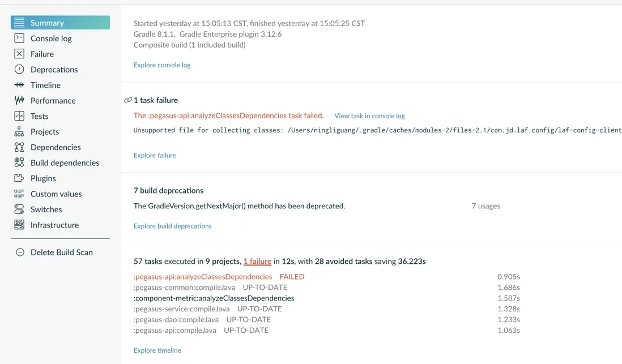Open the Tests section
This screenshot has width=622, height=364.
39,116
